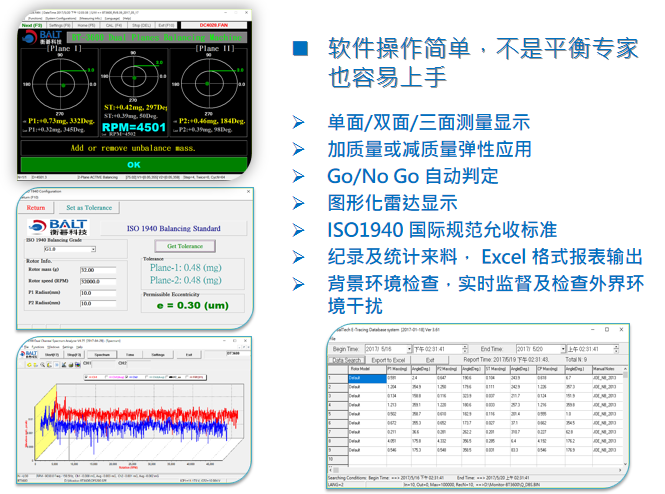Click Settings button in spectrum analyzer window
The height and width of the screenshot is (494, 665).
[158, 354]
